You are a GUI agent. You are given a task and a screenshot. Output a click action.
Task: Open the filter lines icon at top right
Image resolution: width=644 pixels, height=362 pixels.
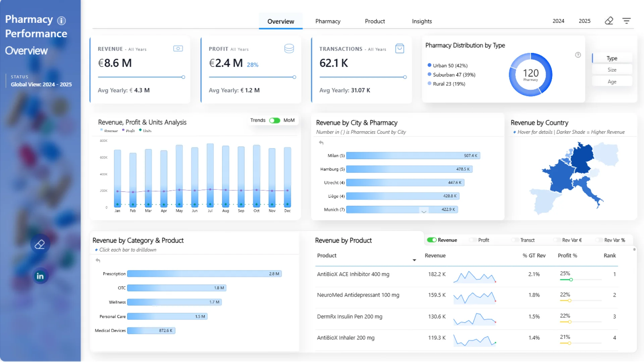626,21
